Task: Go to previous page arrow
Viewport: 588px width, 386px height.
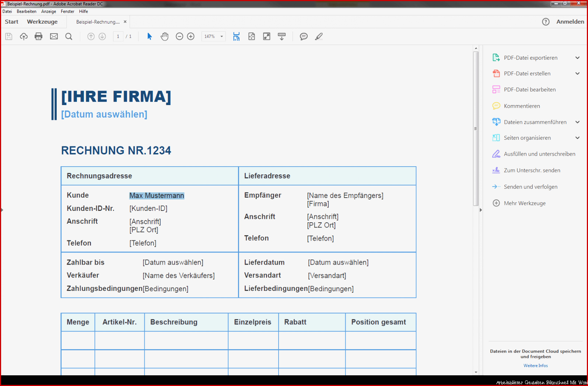Action: [91, 36]
